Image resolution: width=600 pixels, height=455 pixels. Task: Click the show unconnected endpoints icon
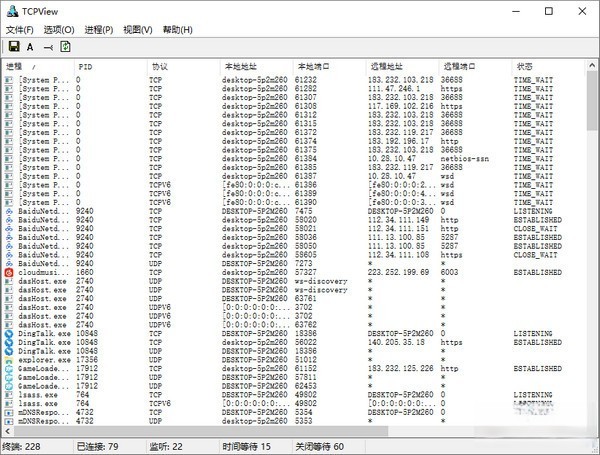click(48, 47)
